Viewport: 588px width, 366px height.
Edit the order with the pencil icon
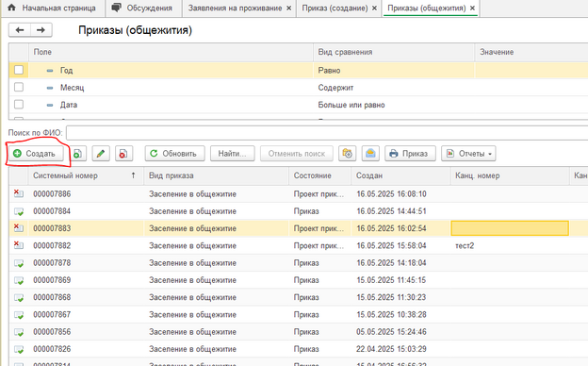[101, 154]
